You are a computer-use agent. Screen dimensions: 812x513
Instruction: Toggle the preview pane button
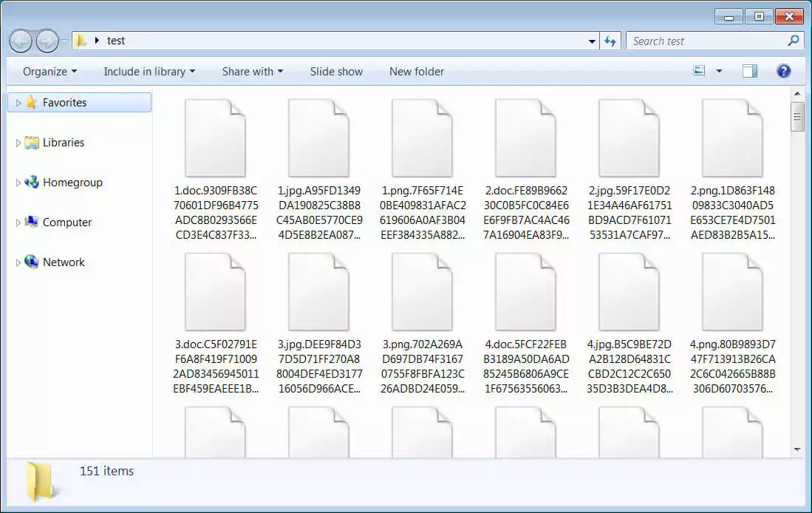(749, 71)
